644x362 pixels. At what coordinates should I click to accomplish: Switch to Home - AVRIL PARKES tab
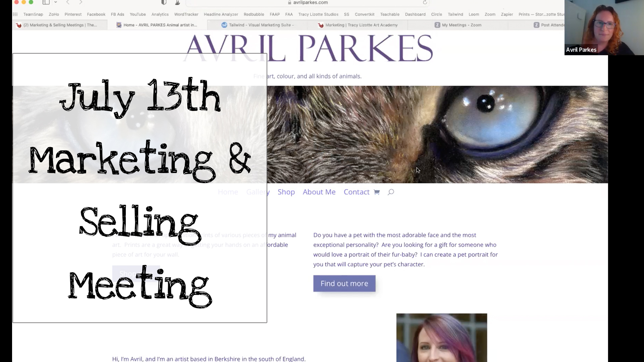[x=157, y=25]
